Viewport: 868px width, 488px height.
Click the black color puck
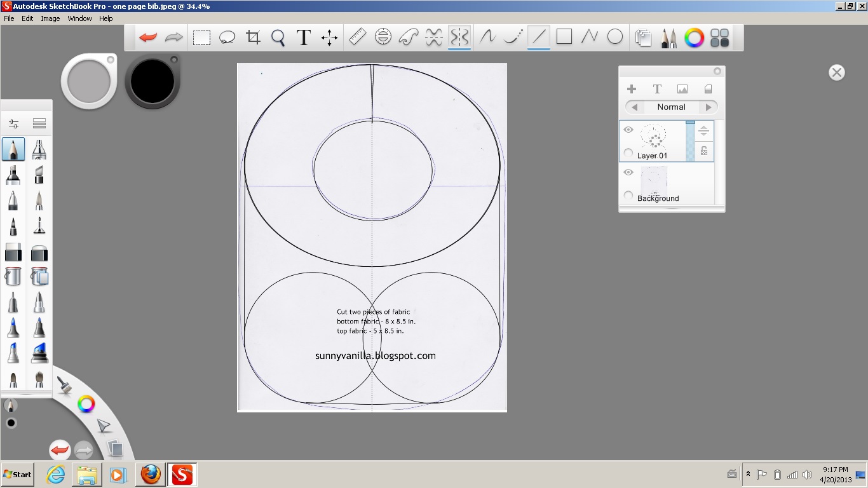coord(153,81)
